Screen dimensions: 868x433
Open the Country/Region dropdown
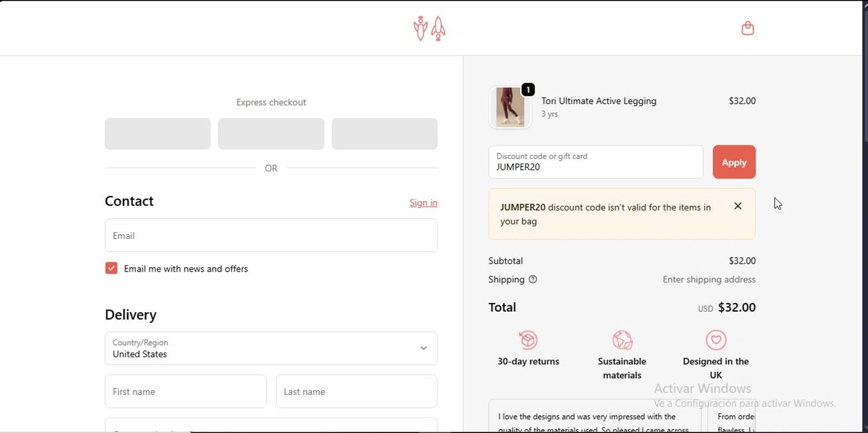coord(271,348)
